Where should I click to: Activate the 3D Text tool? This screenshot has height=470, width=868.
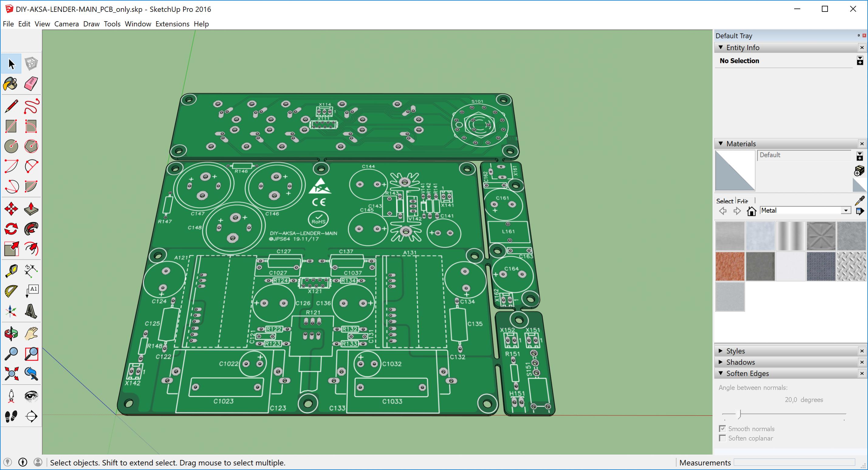click(x=31, y=312)
